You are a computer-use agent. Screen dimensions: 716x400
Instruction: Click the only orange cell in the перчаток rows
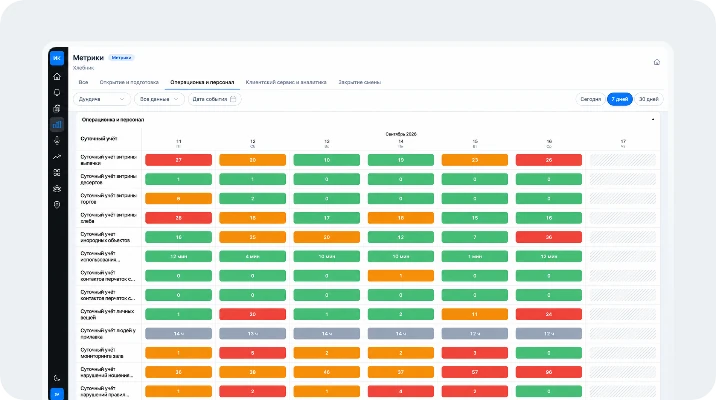(x=401, y=276)
